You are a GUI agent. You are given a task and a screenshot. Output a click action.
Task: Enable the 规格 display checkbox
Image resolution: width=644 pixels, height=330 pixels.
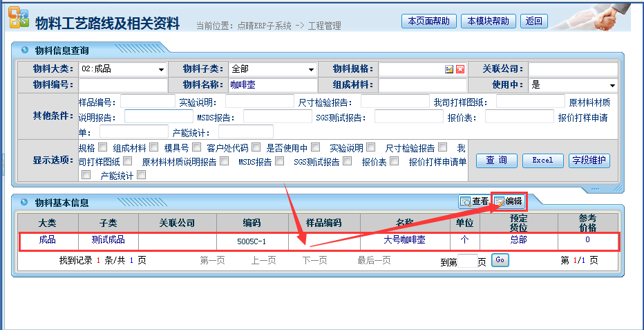[x=102, y=147]
